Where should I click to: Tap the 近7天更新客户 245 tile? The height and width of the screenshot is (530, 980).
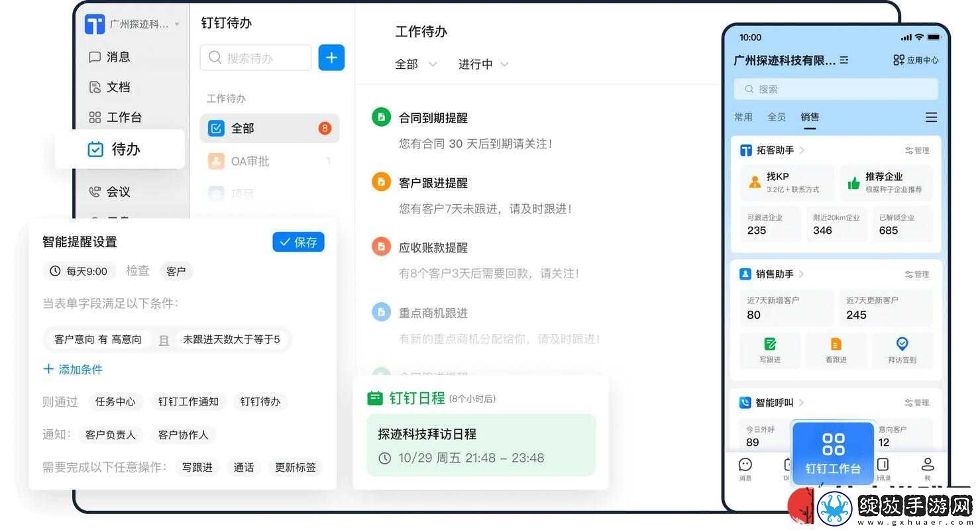(x=886, y=308)
